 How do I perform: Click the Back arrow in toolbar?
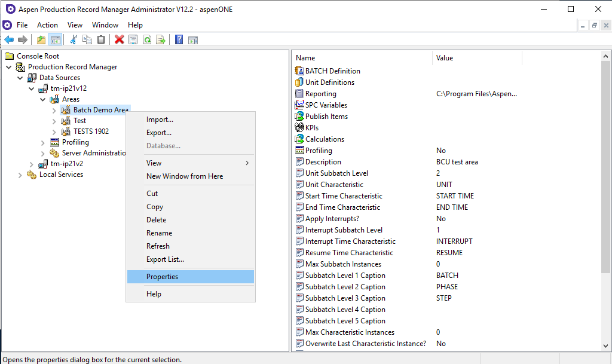point(9,40)
